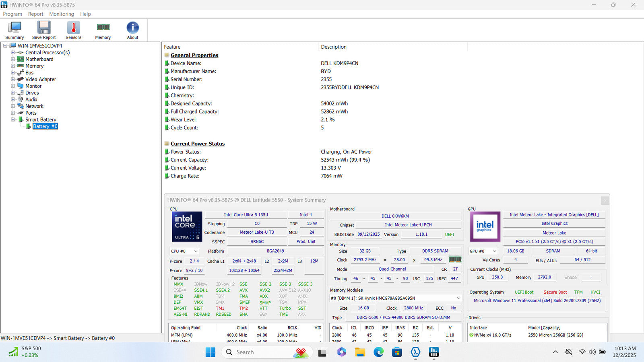Click the Save Report floppy icon
The height and width of the screenshot is (362, 644).
point(44,28)
